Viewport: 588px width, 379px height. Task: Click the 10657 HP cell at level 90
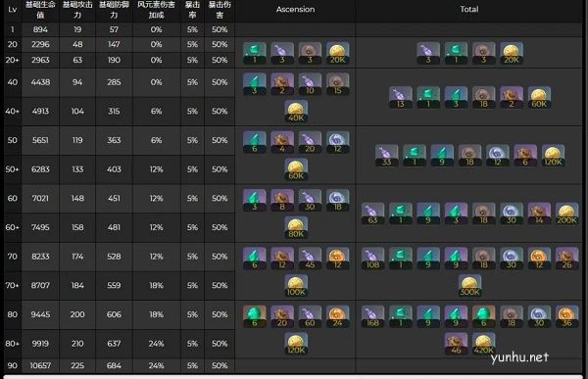point(40,365)
